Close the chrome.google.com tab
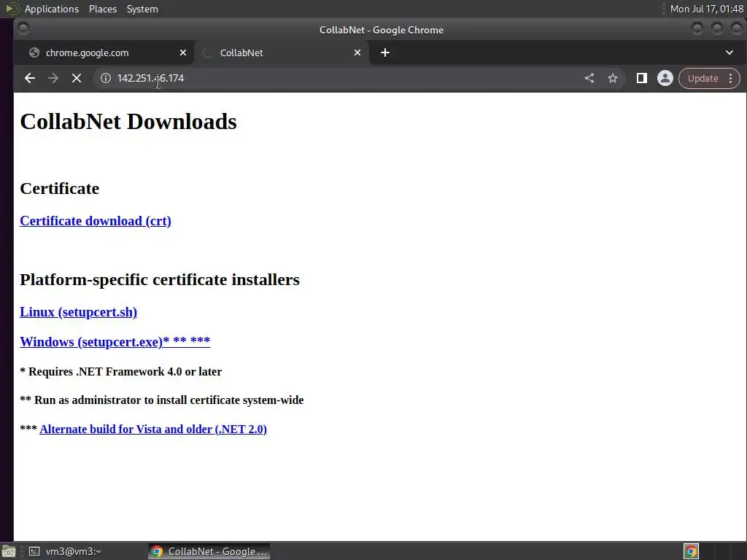747x560 pixels. (x=183, y=52)
